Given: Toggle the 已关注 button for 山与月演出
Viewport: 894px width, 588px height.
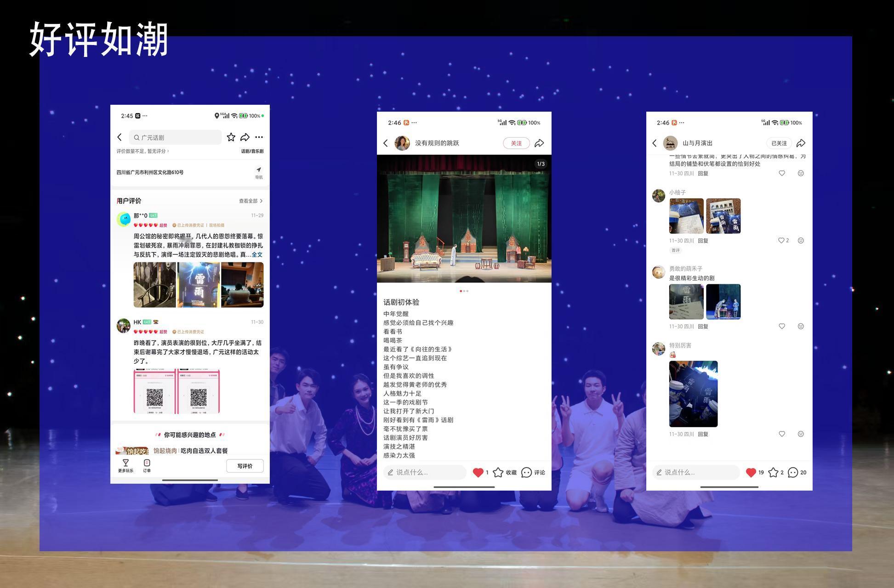Looking at the screenshot, I should coord(779,143).
